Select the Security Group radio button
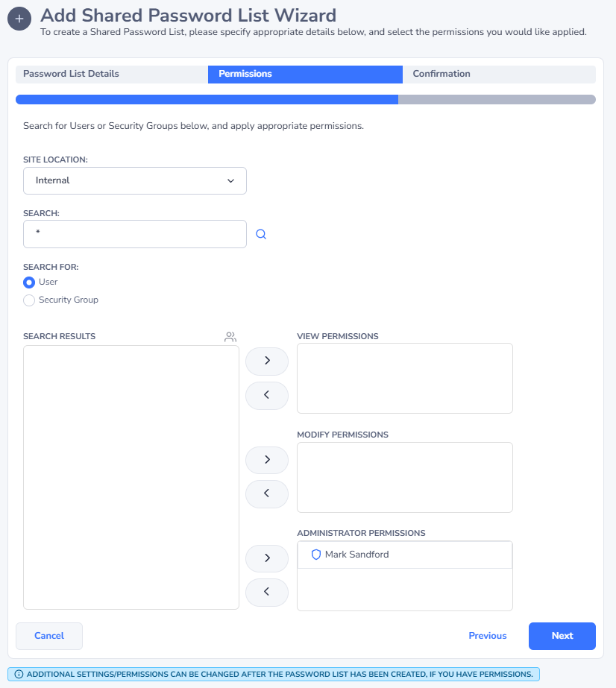Viewport: 616px width, 688px height. click(29, 300)
